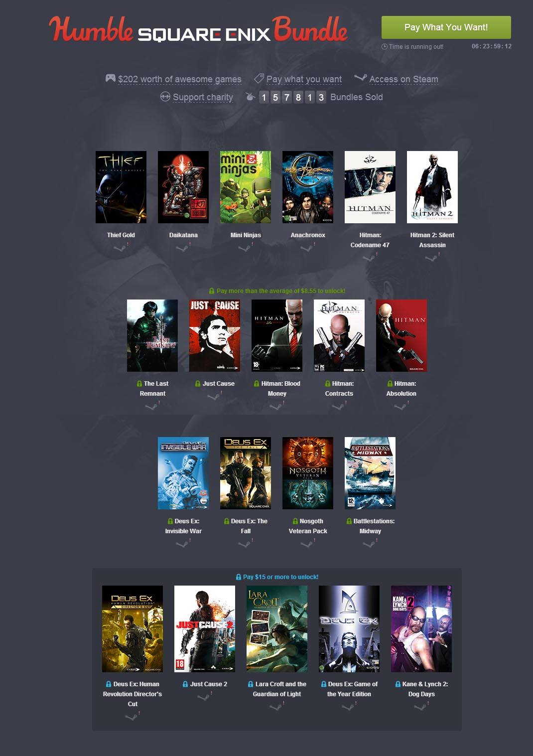Click the 'Hitman: Absolution' title text
Viewport: 533px width, 756px height.
(x=401, y=389)
